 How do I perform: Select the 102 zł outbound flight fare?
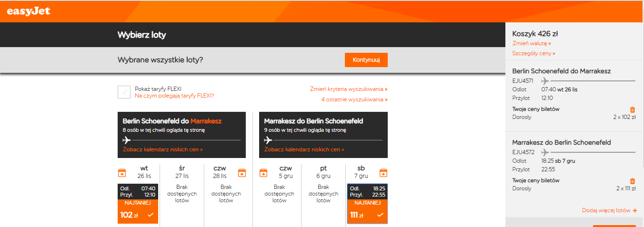(138, 215)
